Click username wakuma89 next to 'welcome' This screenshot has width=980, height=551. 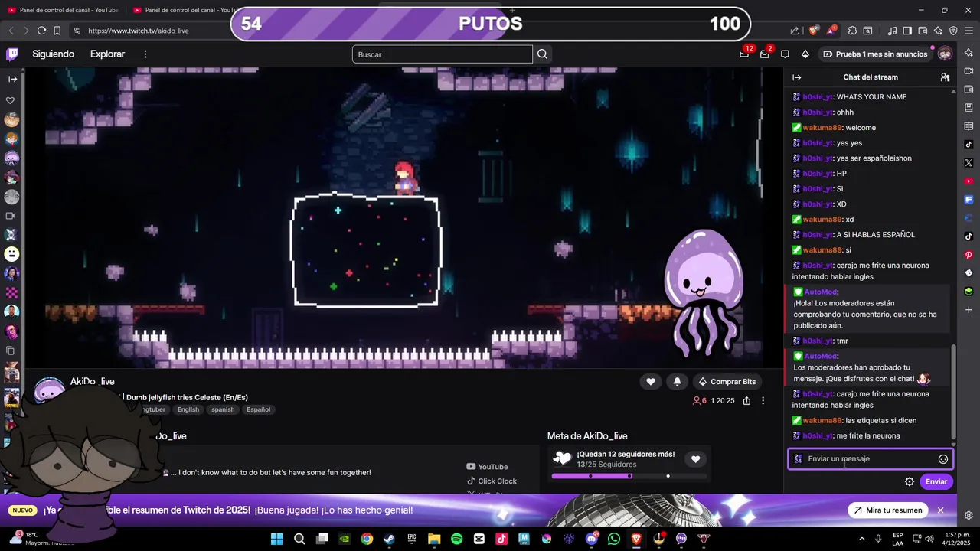tap(822, 128)
